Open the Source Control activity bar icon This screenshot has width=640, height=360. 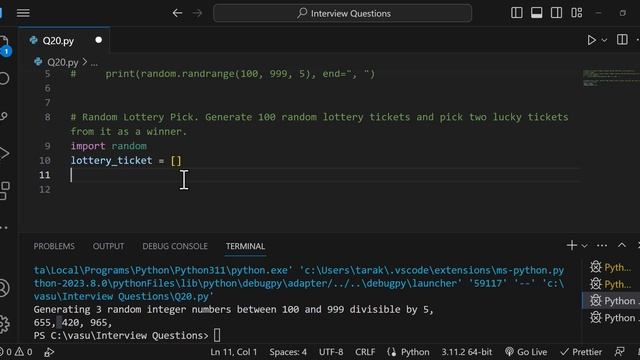coord(4,116)
